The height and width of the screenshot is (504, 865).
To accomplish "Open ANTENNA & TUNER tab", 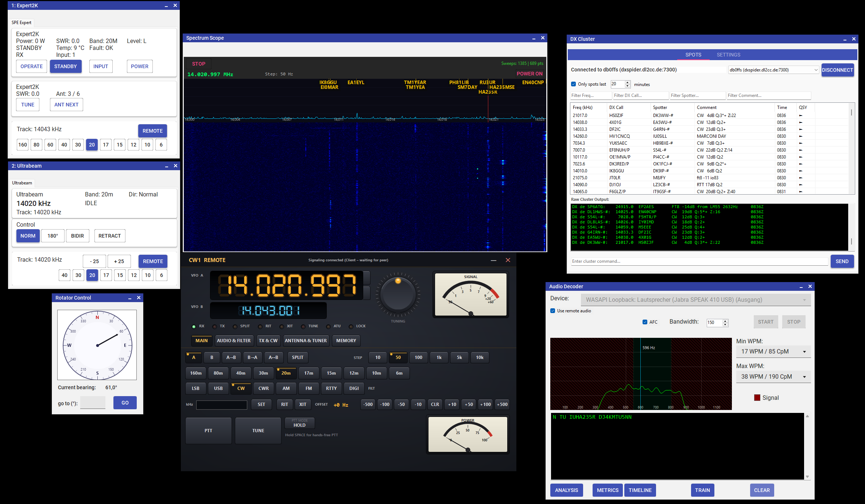I will pos(306,341).
